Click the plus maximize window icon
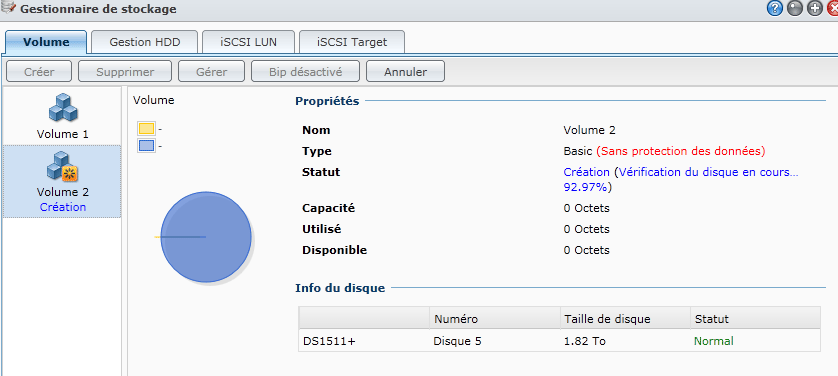838x376 pixels. (x=814, y=9)
